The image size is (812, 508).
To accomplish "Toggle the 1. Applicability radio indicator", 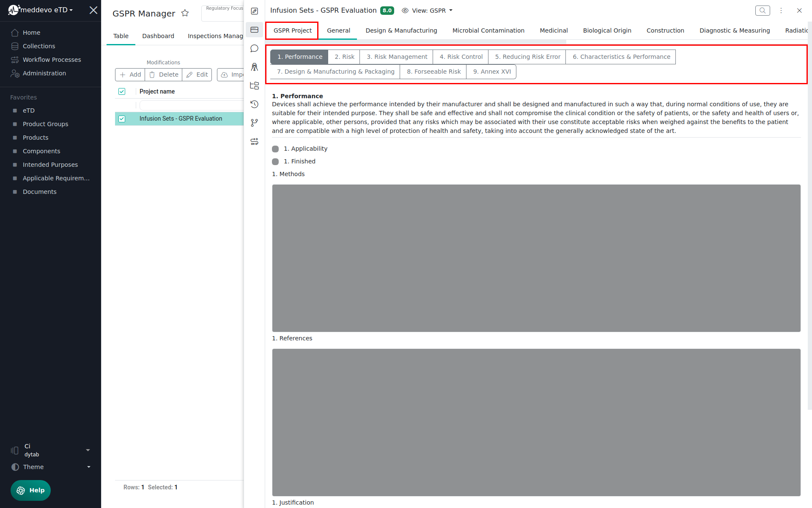I will coord(275,149).
